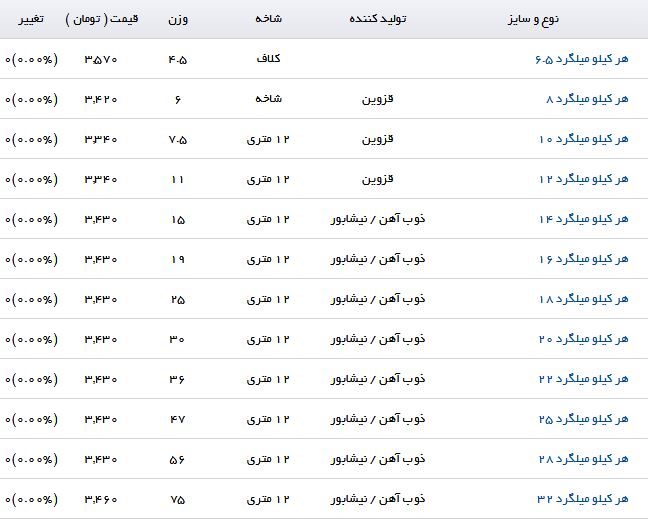The image size is (648, 519).
Task: Select the price ۳,۴۳۰ in the میلگرد ۱۶ row
Action: [101, 260]
